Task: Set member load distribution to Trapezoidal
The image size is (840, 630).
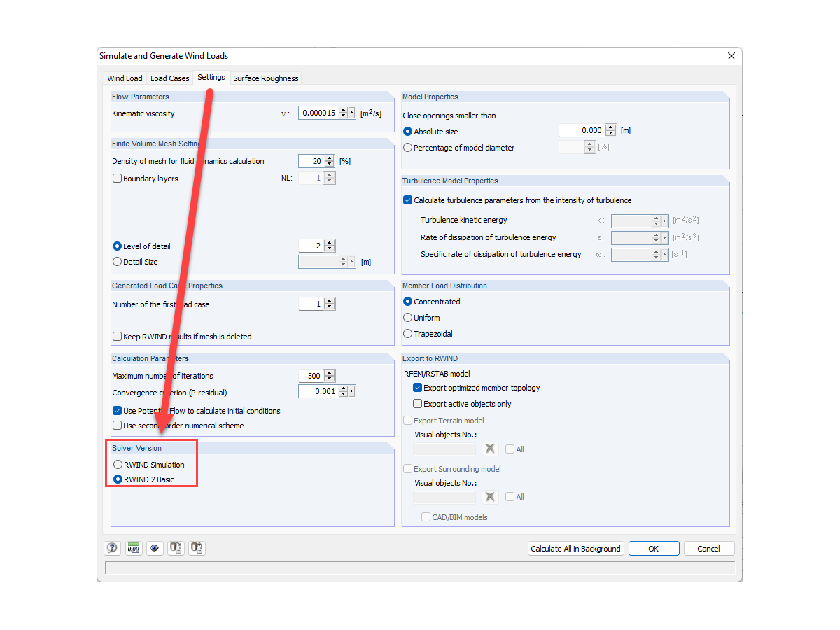Action: 408,334
